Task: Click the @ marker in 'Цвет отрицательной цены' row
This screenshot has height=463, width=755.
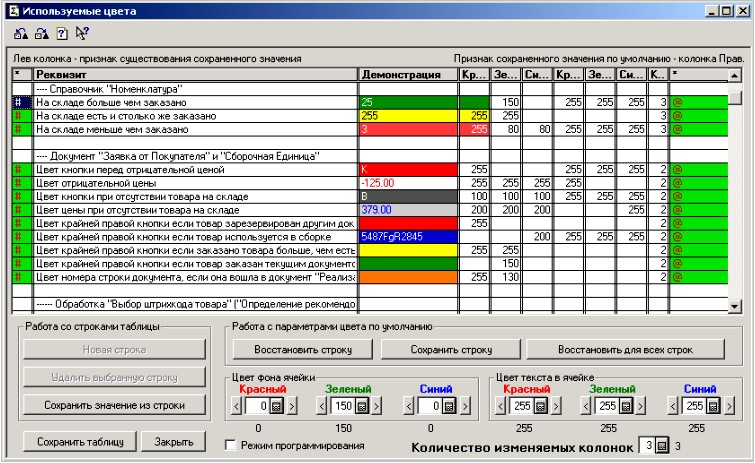Action: [x=675, y=182]
